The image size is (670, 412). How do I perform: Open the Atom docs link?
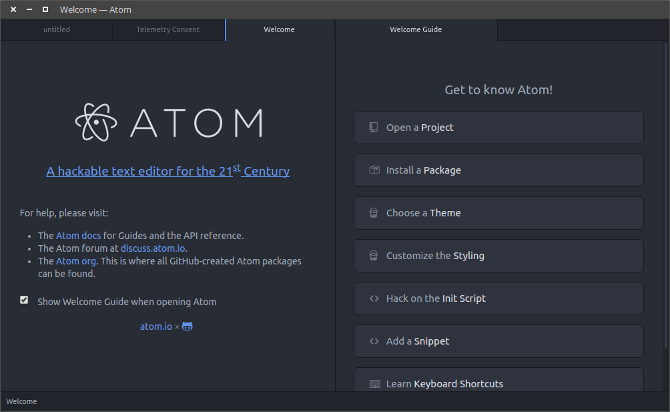pos(78,235)
